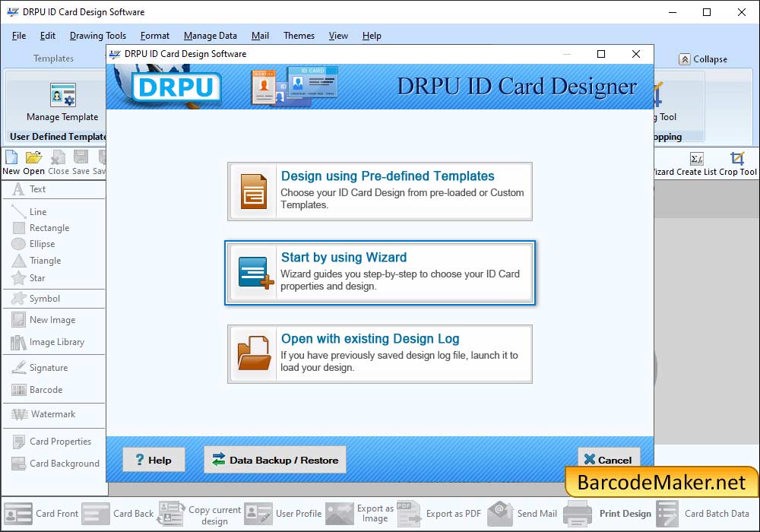Select the Star shape tool
Viewport: 760px width, 532px height.
click(29, 278)
